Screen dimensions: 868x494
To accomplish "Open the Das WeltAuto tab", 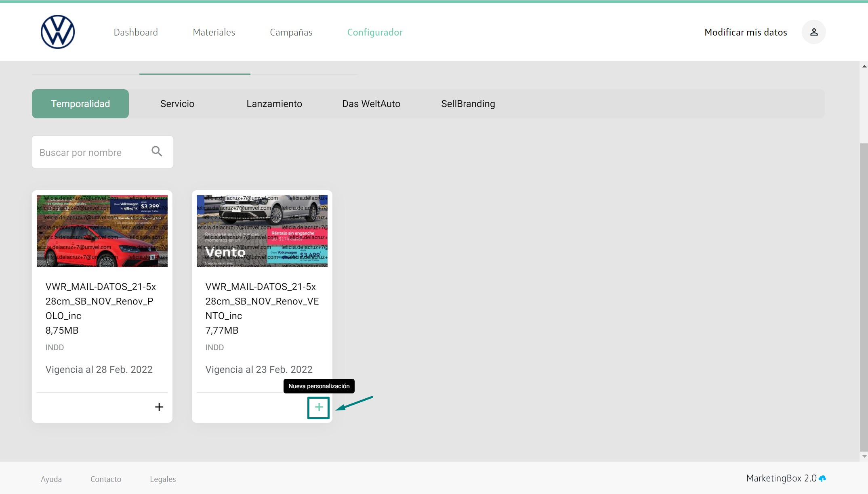I will (x=371, y=104).
